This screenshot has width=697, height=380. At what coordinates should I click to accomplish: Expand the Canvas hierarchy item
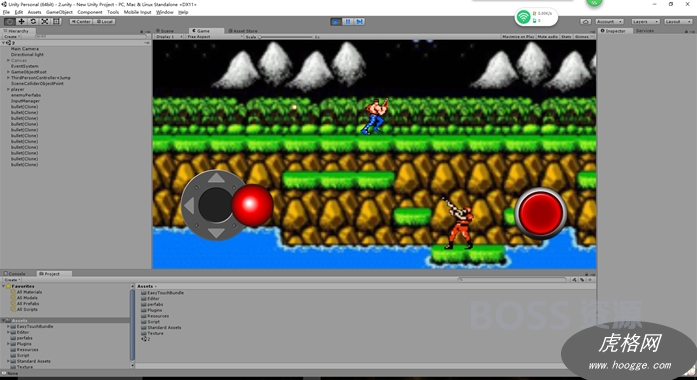(x=8, y=60)
